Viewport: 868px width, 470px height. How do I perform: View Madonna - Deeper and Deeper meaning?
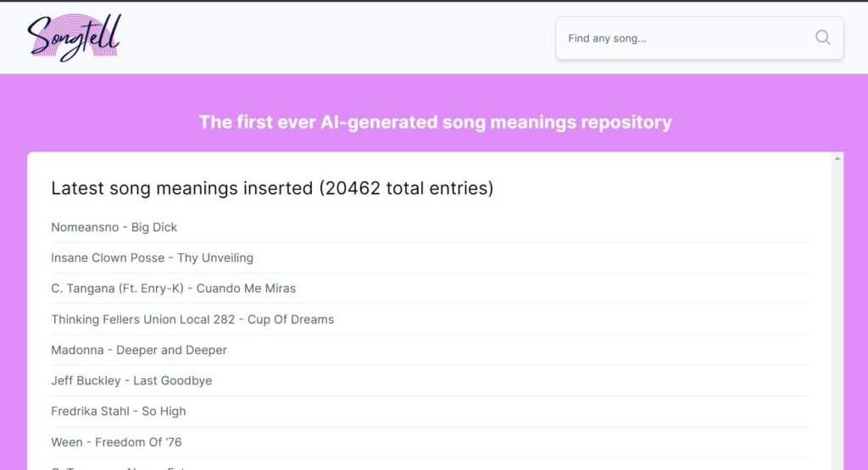pyautogui.click(x=139, y=350)
